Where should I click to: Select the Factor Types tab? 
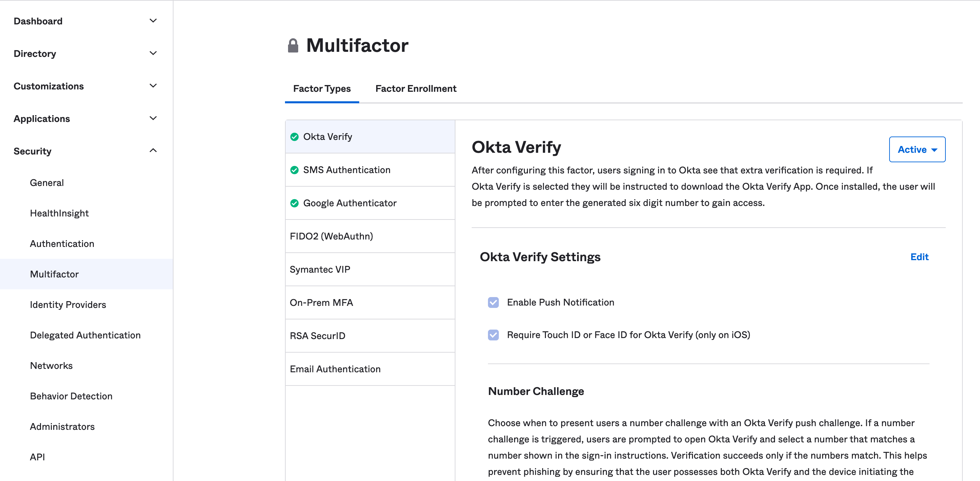pyautogui.click(x=322, y=89)
